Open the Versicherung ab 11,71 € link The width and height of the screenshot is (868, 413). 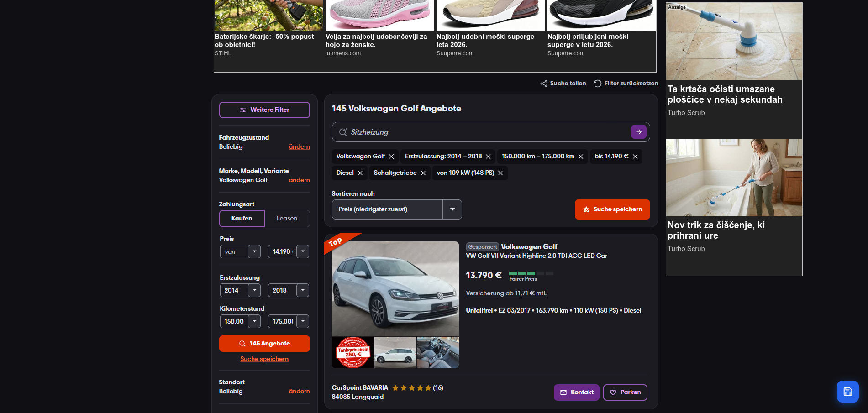[506, 293]
